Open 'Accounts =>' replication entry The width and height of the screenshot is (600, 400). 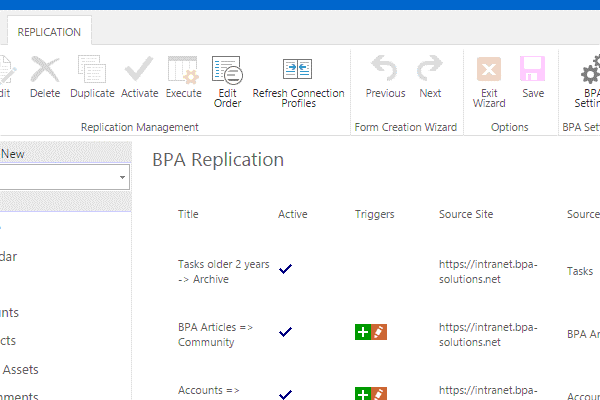click(209, 390)
